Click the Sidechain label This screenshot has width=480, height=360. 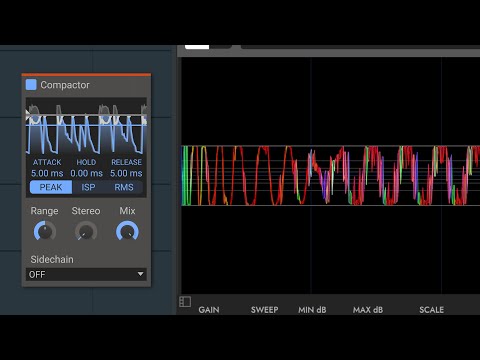[x=52, y=259]
